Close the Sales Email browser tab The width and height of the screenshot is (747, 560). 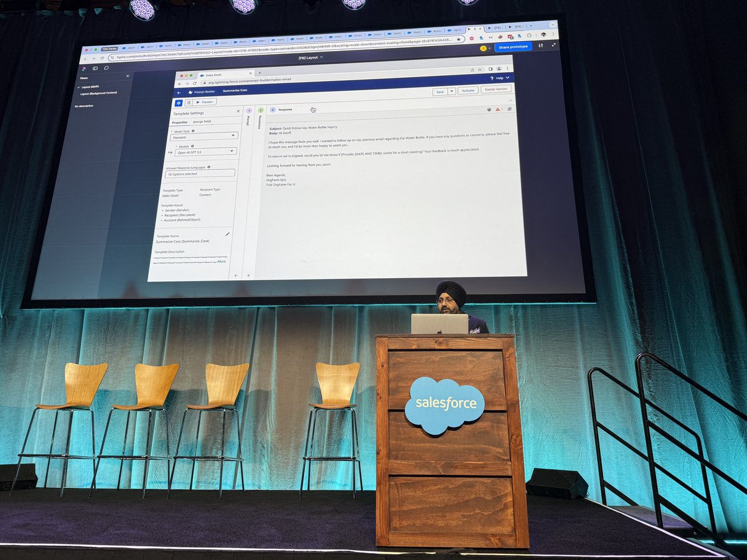[x=250, y=73]
